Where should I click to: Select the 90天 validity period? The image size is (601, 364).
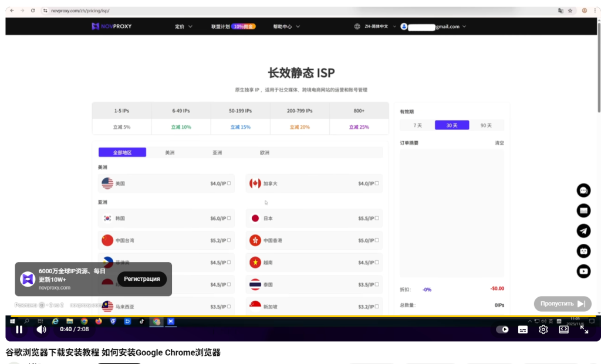487,125
